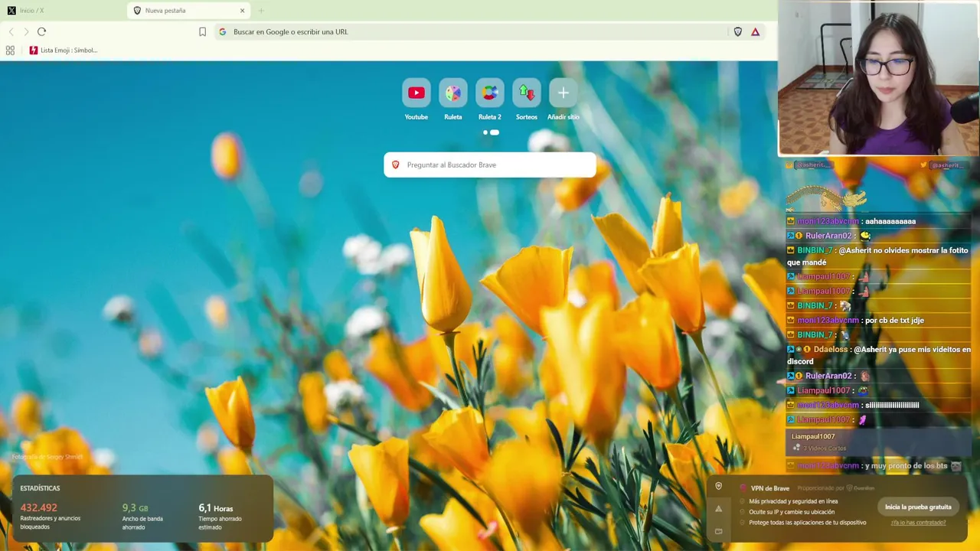
Task: Click the Brave lion icon in the search box
Action: click(396, 165)
